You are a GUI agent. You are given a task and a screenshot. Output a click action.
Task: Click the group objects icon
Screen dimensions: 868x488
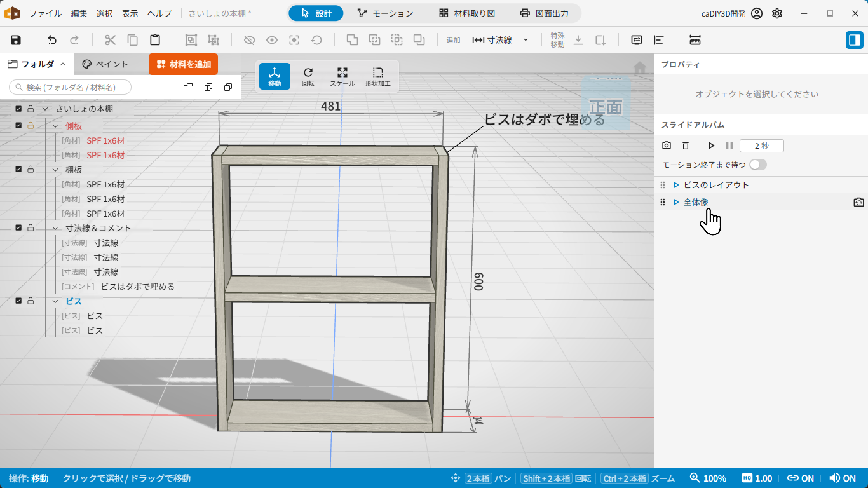click(191, 40)
